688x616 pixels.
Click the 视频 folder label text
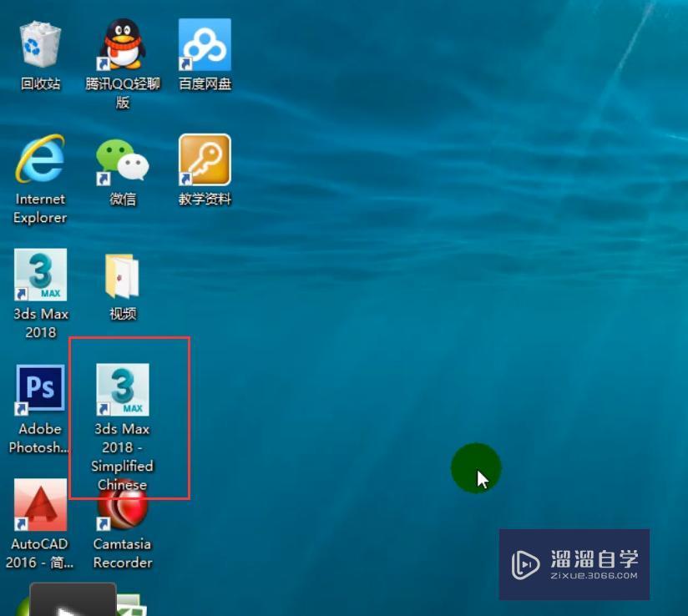point(123,314)
